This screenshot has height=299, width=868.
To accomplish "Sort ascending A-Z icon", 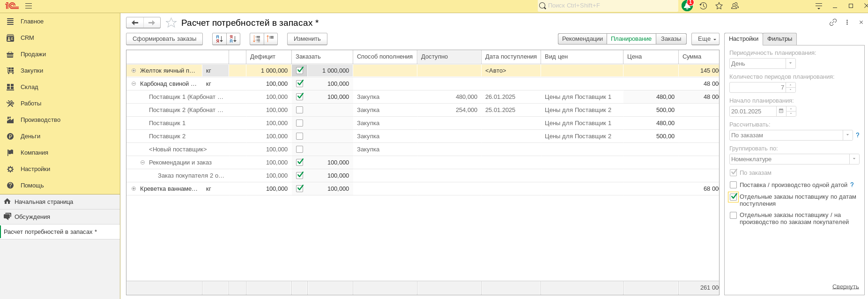I will (x=219, y=39).
